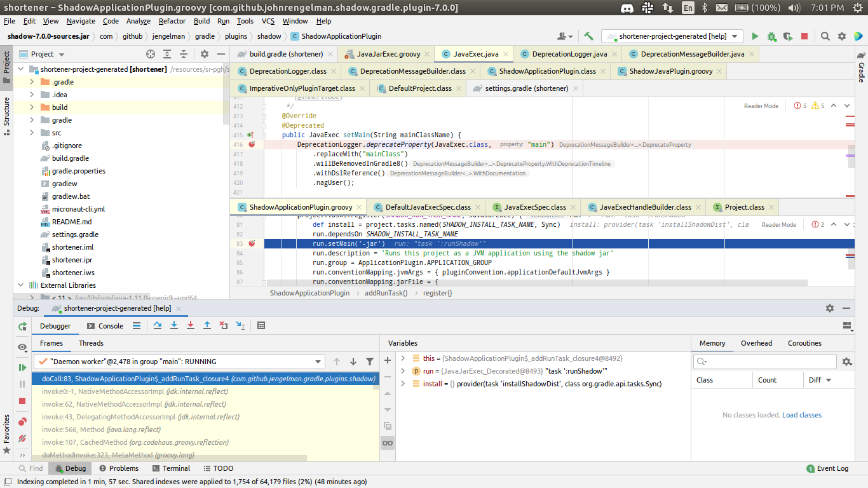The width and height of the screenshot is (868, 488).
Task: Click the Step Into icon
Action: pos(174,325)
